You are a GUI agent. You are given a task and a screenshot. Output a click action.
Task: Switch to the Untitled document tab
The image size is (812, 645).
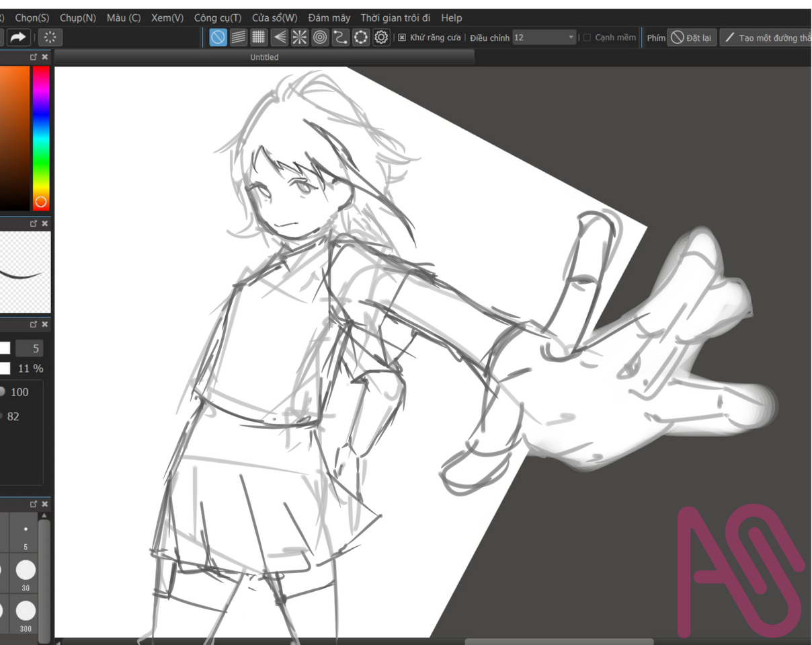click(264, 57)
